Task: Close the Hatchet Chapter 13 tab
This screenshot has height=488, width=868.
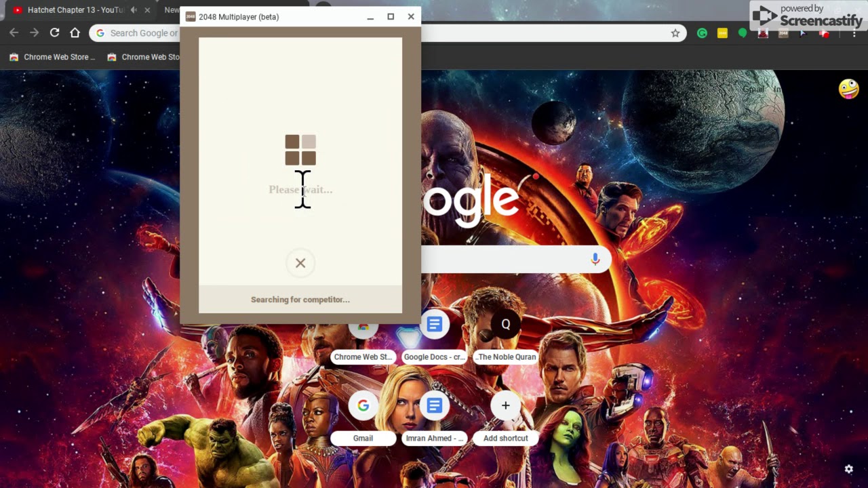Action: [x=149, y=10]
